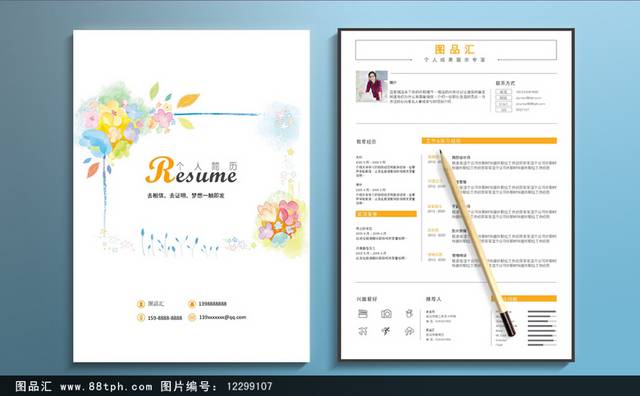Screen dimensions: 640x396
Task: Click the icon beside 13988888888
Action: (x=192, y=304)
